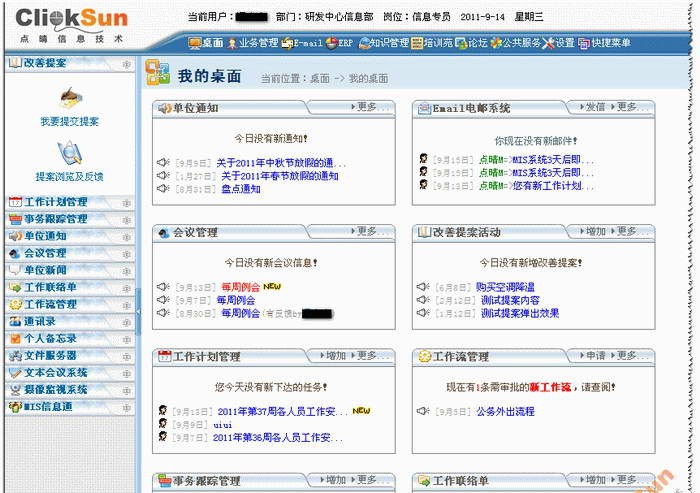Click 发信 in the Email电邮系统 panel
Screen dimensions: 700x493
coord(592,107)
